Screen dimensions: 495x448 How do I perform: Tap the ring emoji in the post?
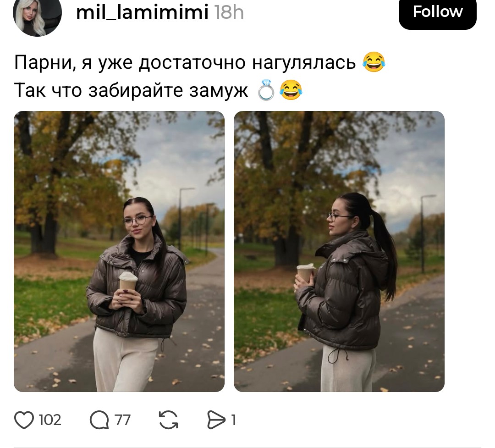point(266,90)
